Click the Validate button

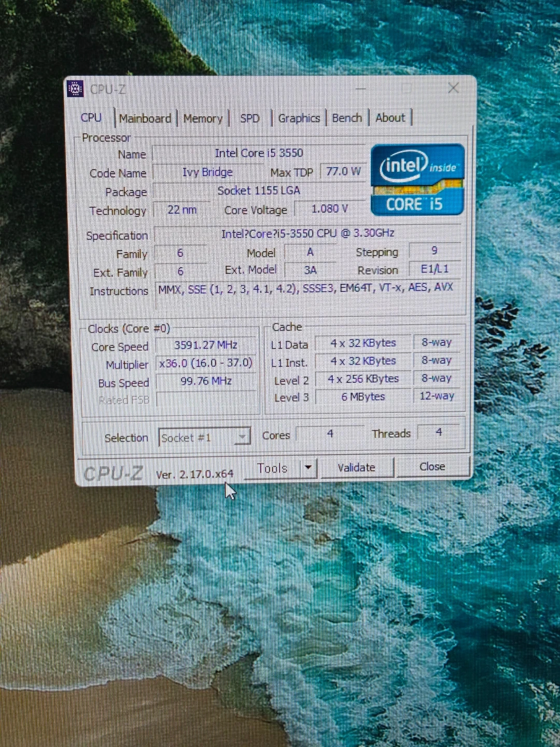click(x=356, y=467)
